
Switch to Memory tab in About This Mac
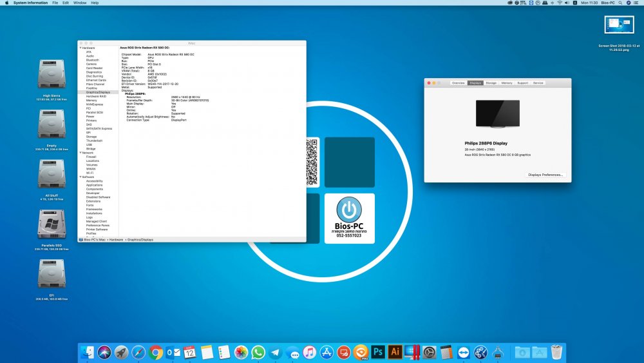click(x=507, y=83)
